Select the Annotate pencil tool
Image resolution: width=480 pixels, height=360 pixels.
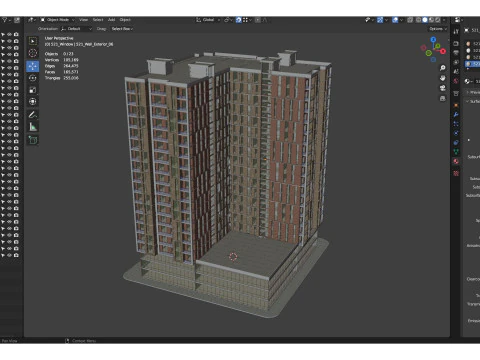pos(33,115)
